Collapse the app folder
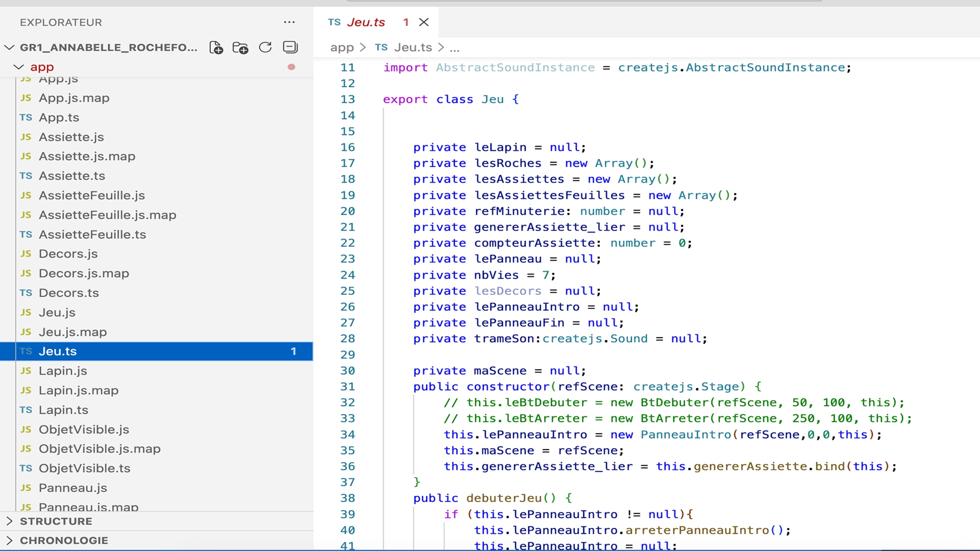The image size is (980, 551). pyautogui.click(x=18, y=67)
